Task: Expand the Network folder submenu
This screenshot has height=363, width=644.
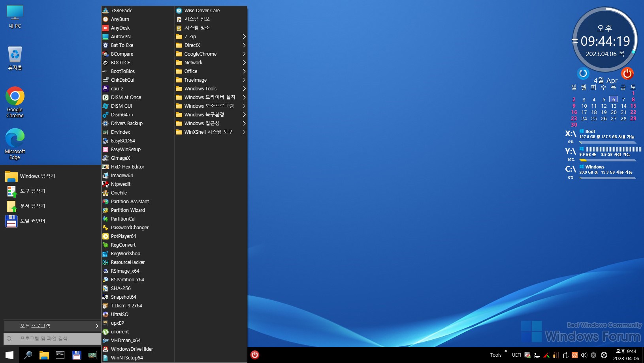Action: pos(211,63)
